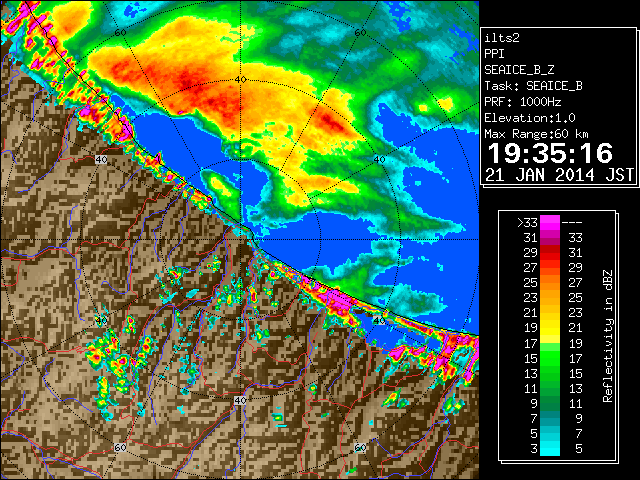Click the '33' label in right legend column

[x=576, y=238]
